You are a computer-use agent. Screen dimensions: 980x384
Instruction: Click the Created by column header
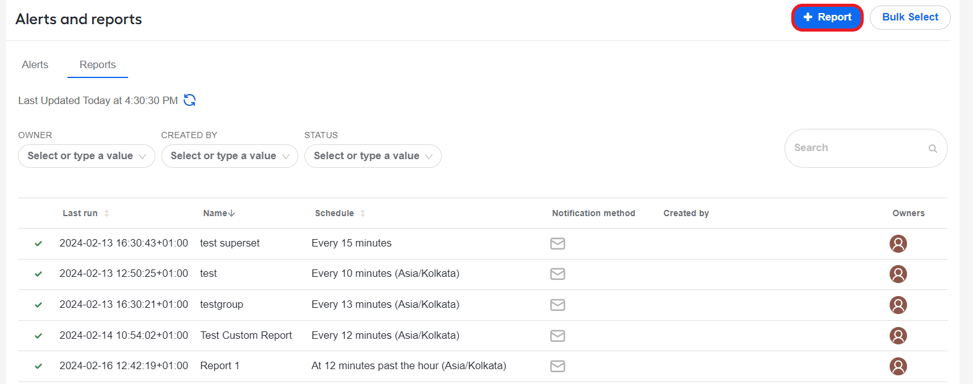[x=686, y=213]
